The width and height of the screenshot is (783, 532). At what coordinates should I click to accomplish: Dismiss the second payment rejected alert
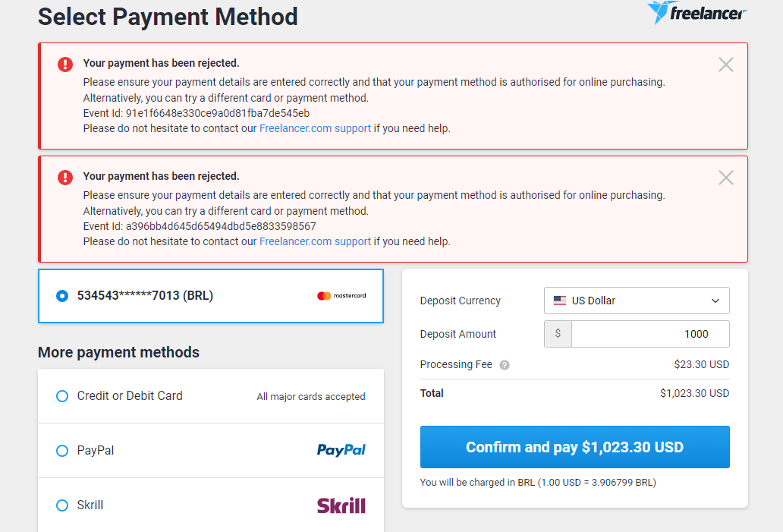point(725,178)
